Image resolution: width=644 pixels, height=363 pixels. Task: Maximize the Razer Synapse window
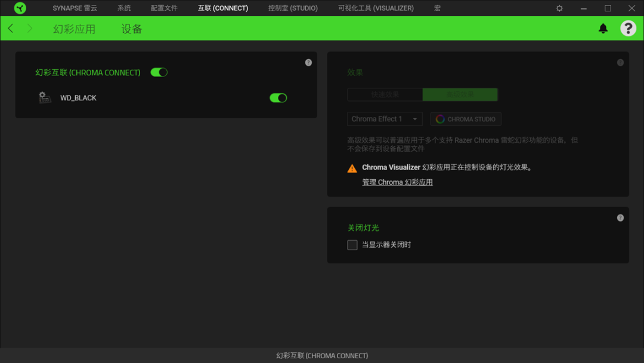pyautogui.click(x=608, y=8)
